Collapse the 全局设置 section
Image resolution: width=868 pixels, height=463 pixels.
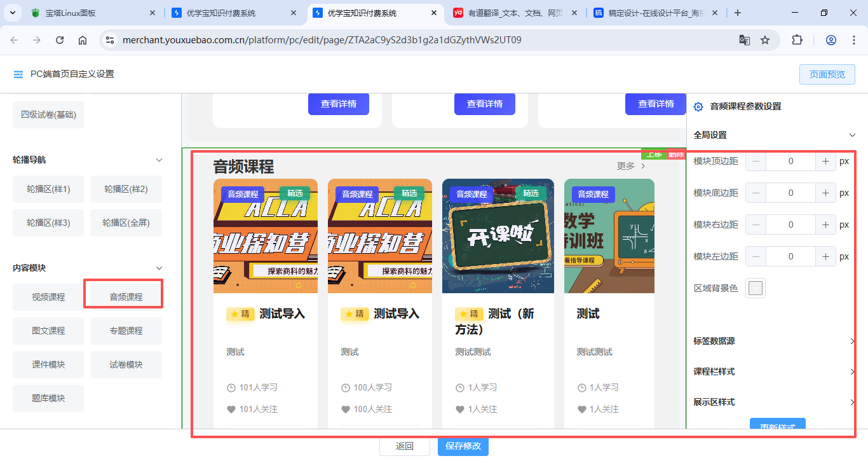pos(853,135)
